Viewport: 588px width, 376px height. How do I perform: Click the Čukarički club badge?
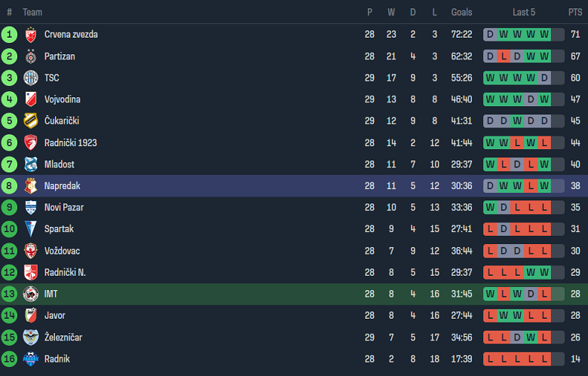(31, 121)
